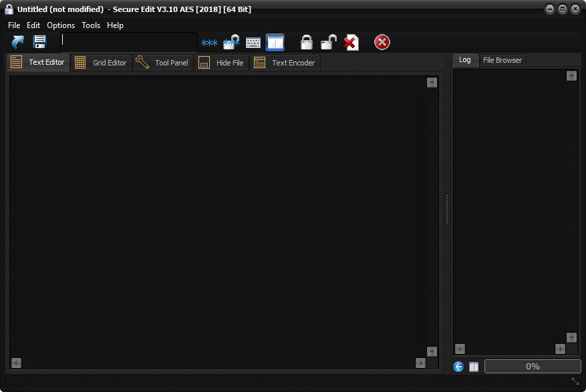Open the Help menu

click(x=115, y=25)
